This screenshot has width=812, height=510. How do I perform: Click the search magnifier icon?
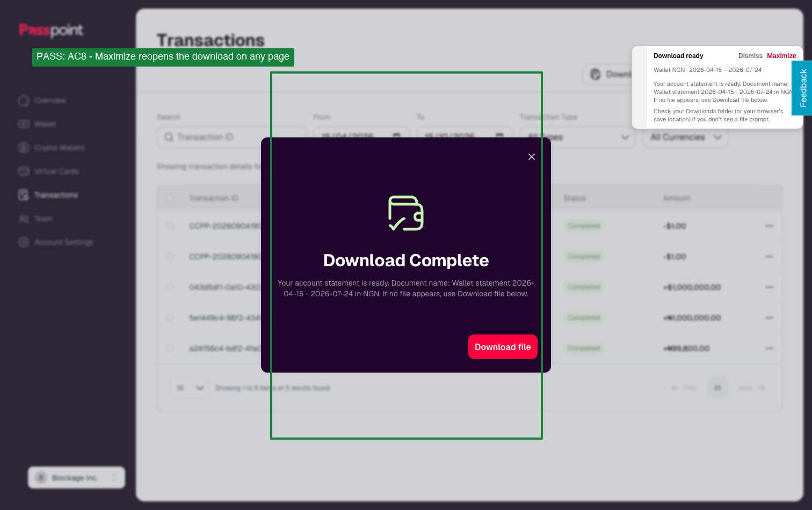point(169,137)
